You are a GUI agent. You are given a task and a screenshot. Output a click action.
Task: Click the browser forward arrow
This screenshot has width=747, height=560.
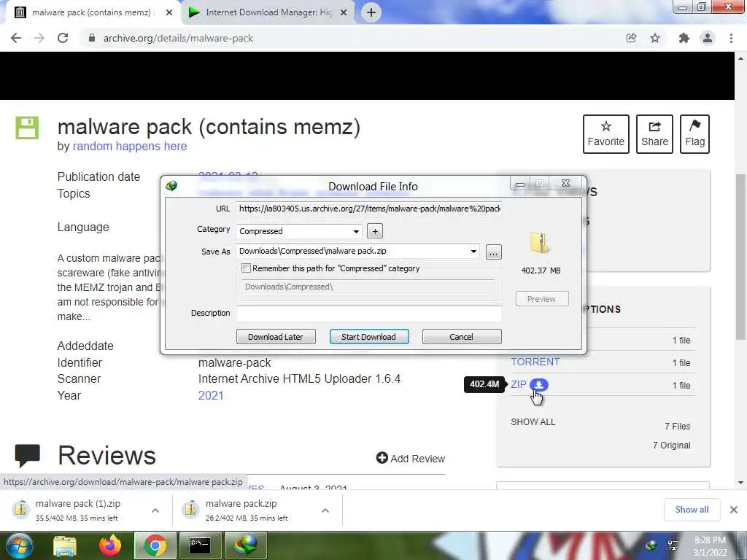click(x=39, y=38)
